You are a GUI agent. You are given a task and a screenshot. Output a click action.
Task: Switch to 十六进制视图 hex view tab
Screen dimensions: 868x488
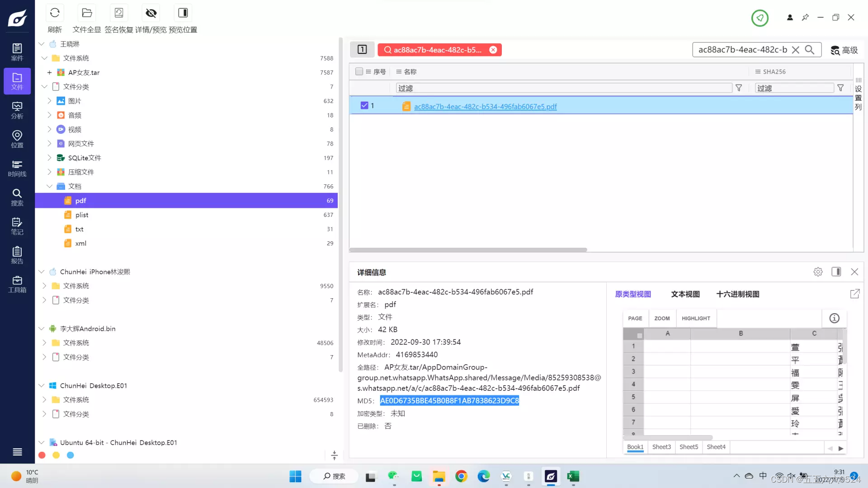pos(737,294)
